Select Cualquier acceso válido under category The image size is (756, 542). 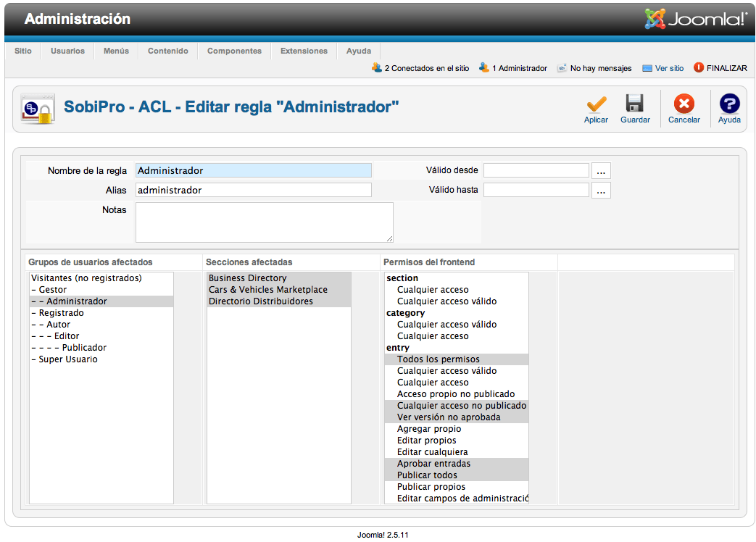click(x=456, y=324)
